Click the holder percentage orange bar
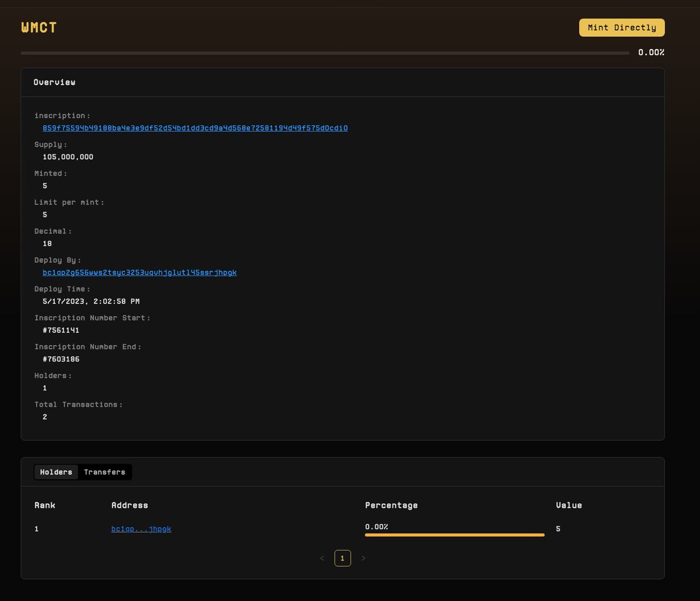 point(454,535)
